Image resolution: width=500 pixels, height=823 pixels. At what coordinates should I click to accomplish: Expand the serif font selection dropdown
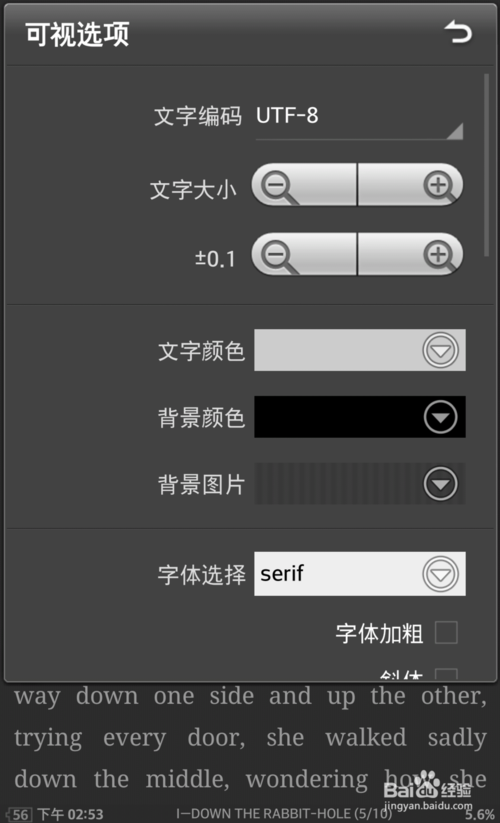(x=360, y=574)
